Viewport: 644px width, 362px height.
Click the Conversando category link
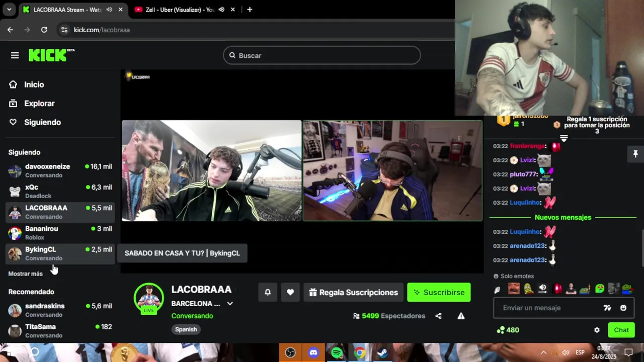192,316
